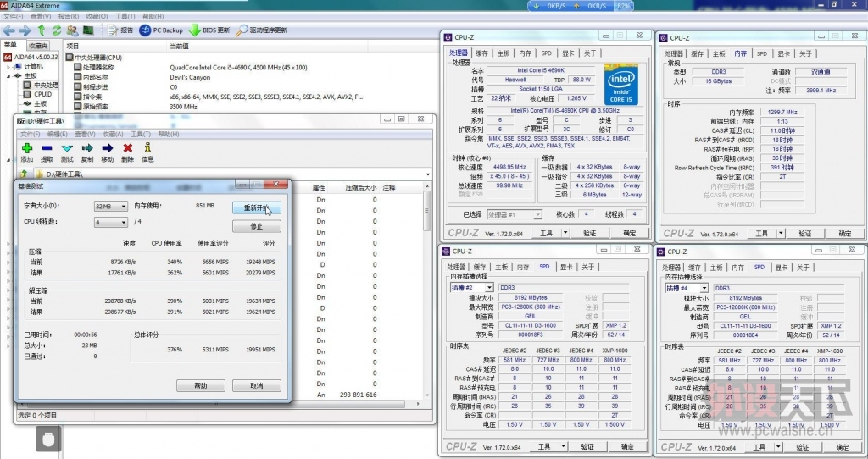Click 确定 button in memory CPU-Z window
This screenshot has width=868, height=459.
coord(845,234)
